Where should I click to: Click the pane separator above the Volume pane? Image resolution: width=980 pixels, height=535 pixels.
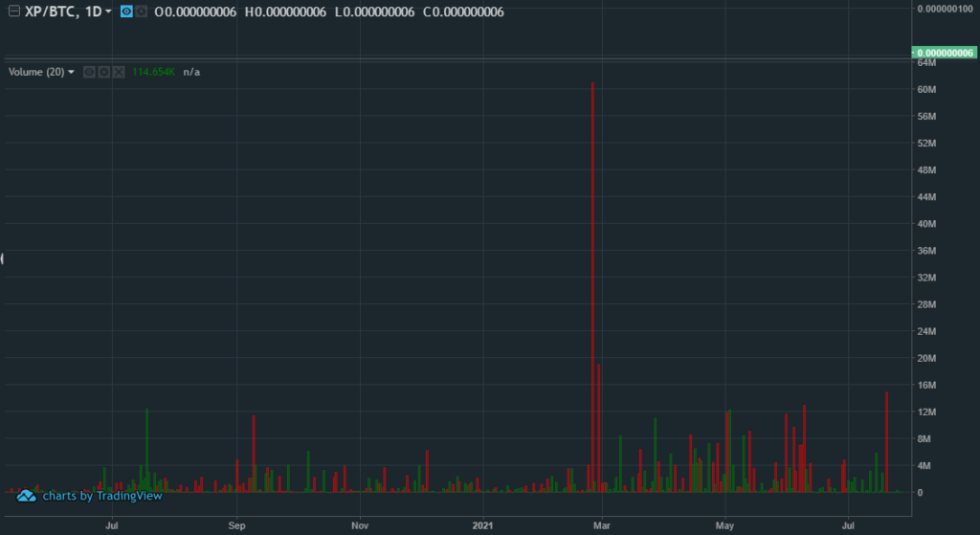pyautogui.click(x=457, y=60)
